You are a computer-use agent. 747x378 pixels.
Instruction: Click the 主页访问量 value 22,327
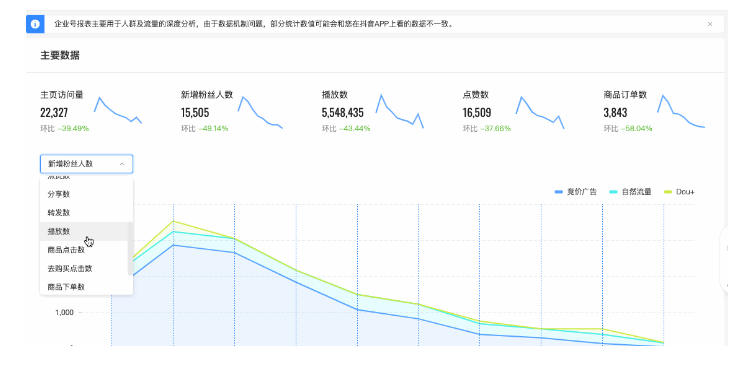pos(54,112)
